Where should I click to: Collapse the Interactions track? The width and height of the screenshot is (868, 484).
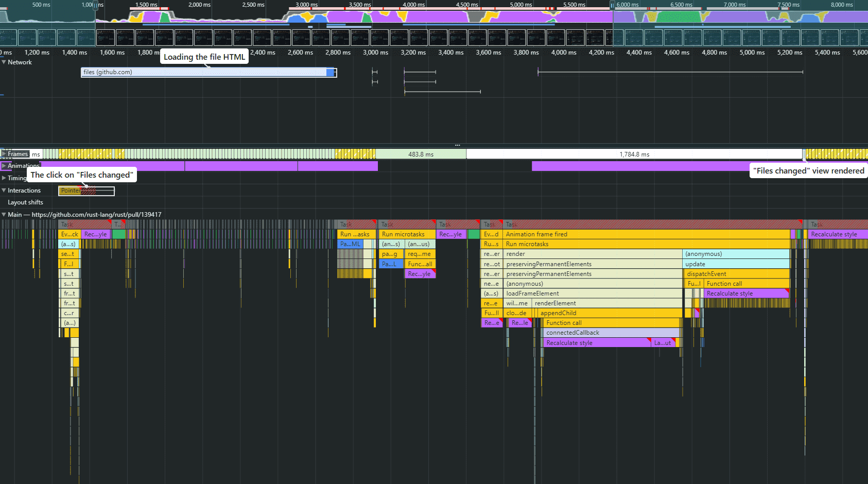tap(5, 190)
